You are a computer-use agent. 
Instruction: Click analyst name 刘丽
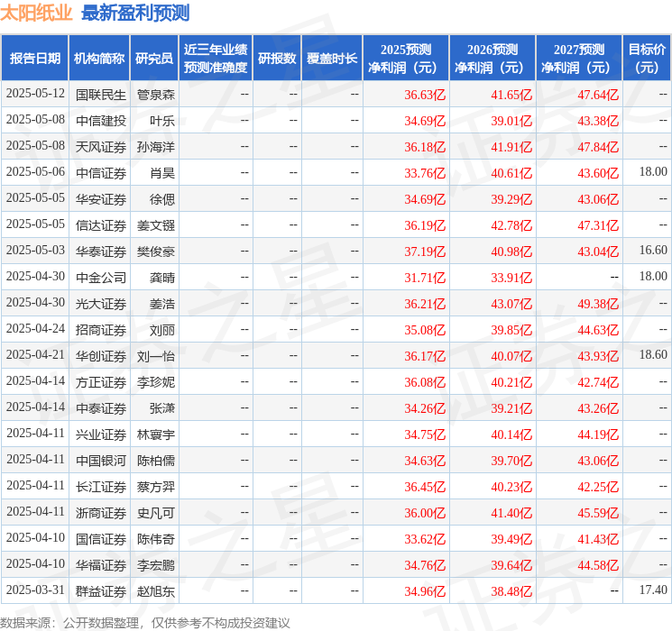[x=162, y=330]
